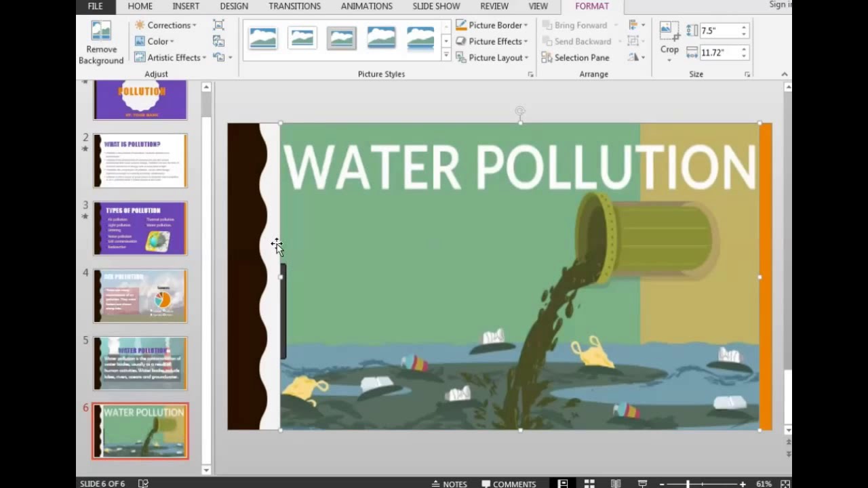Switch to Reading view
Screen dimensions: 868x488
616,483
